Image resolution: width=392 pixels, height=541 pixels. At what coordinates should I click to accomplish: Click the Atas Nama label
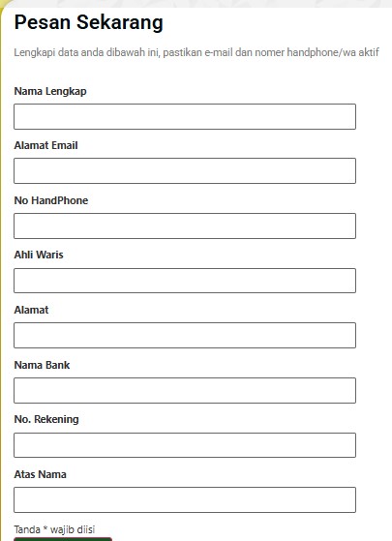coord(40,474)
